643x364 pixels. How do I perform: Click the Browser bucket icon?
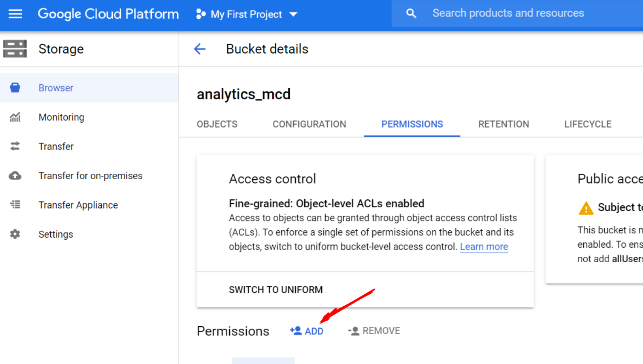(15, 88)
